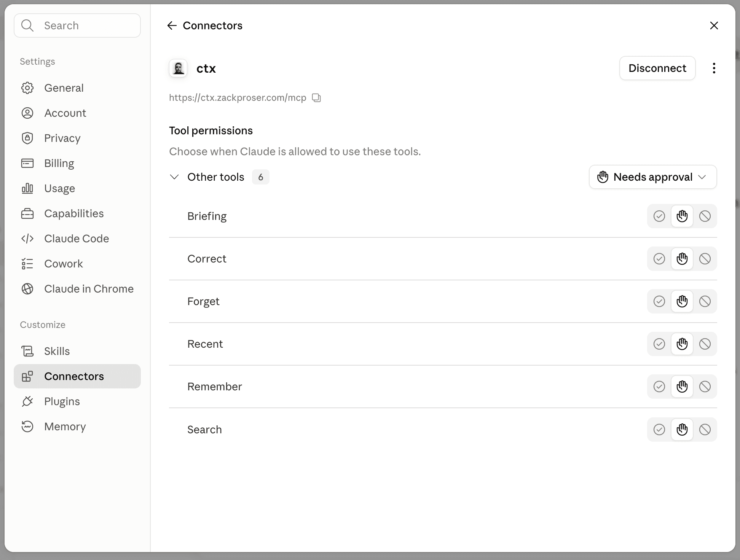
Task: Open General settings
Action: [x=77, y=88]
